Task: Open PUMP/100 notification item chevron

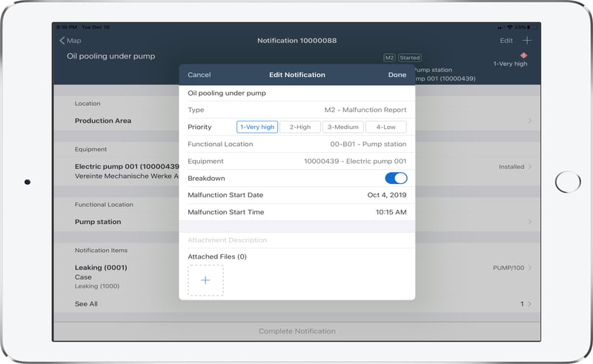Action: coord(530,268)
